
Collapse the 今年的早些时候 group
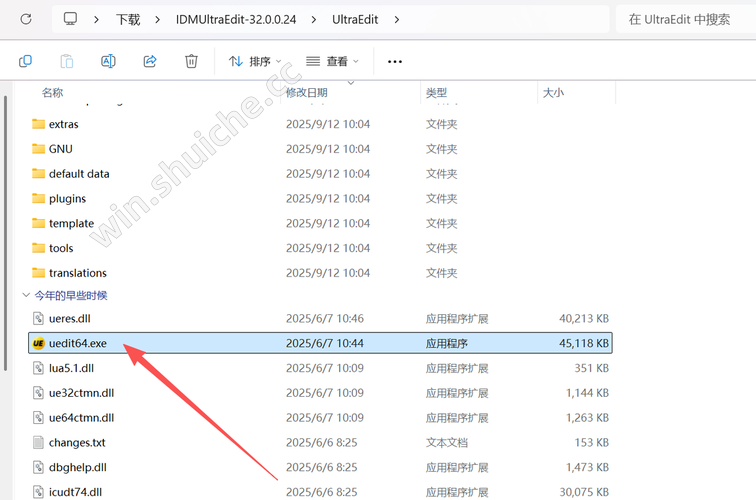26,295
